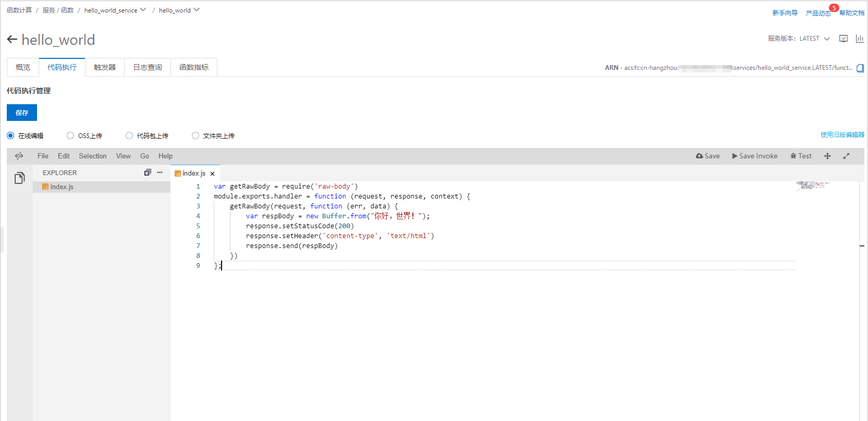Switch to the 概览 tab
The width and height of the screenshot is (868, 421).
23,67
